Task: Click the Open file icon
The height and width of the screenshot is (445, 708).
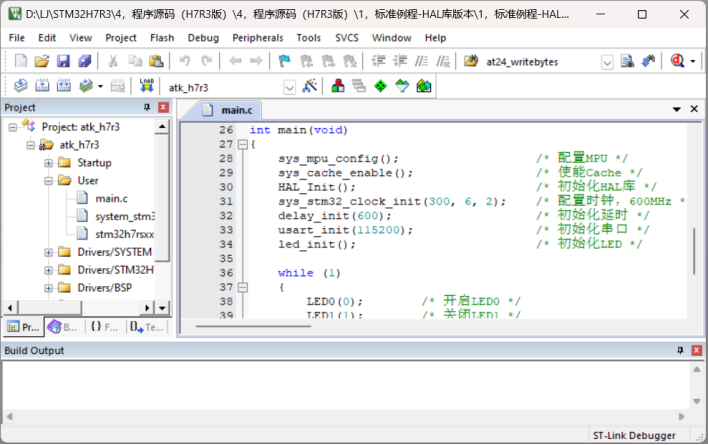Action: click(x=42, y=62)
